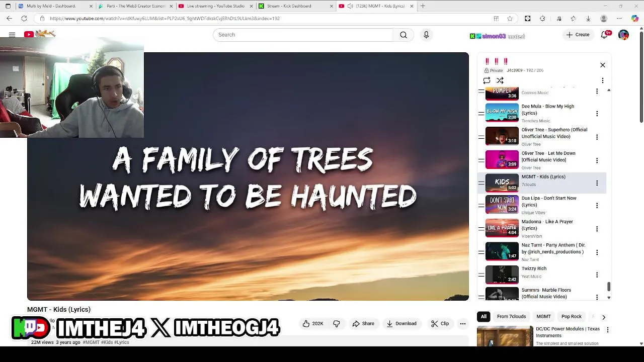This screenshot has height=362, width=644.
Task: Close the MGMT Kids tab
Action: pyautogui.click(x=412, y=6)
